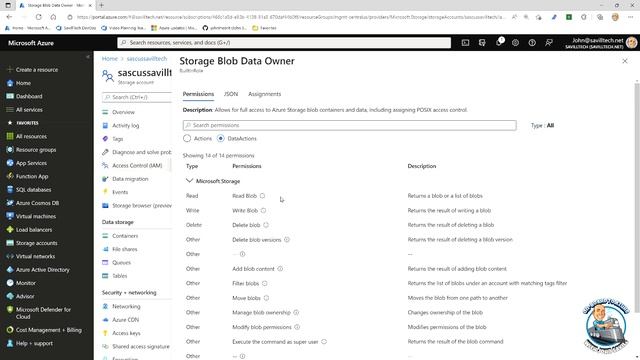Click the info icon next to Read Blob

click(x=262, y=196)
